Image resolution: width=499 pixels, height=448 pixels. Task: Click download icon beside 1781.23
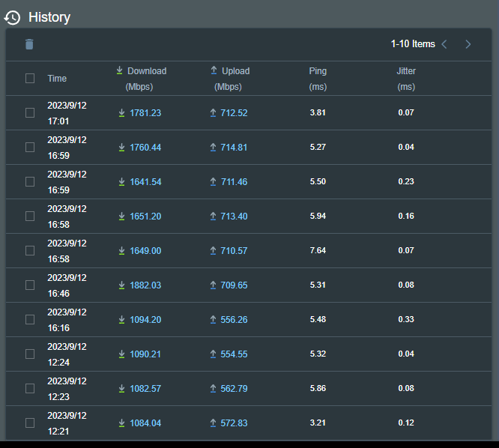click(121, 113)
